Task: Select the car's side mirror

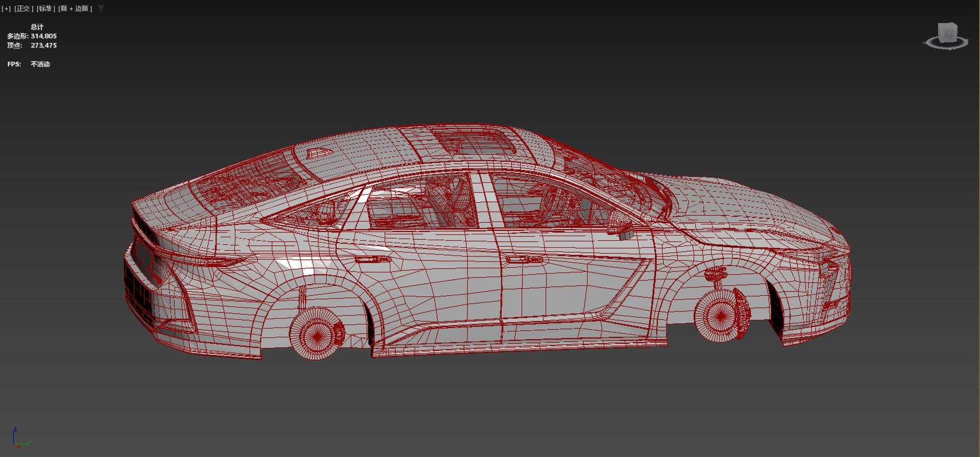Action: (621, 225)
